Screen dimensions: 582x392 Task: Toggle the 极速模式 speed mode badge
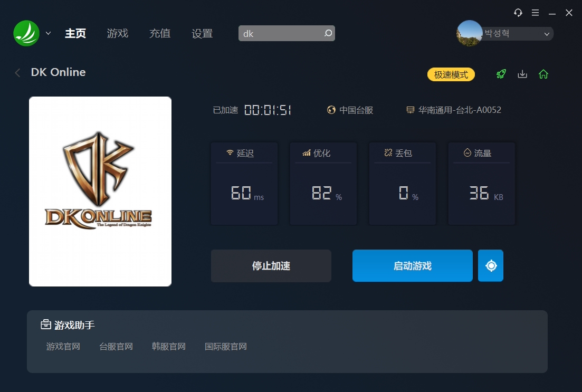tap(451, 74)
